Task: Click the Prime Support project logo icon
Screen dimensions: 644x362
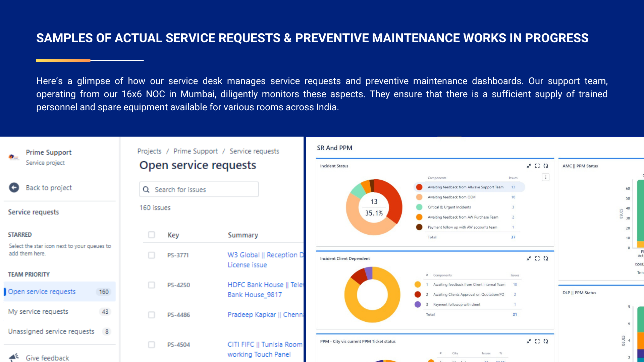Action: point(14,157)
